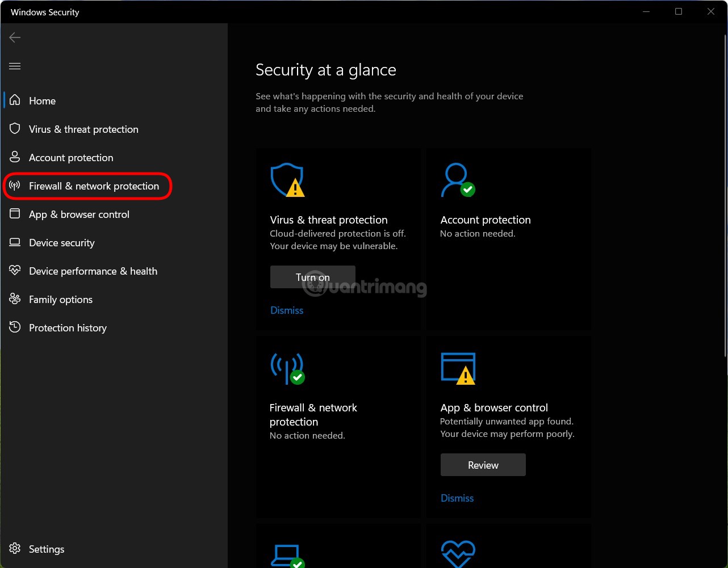Screen dimensions: 728x568
Task: Open Device performance & health heart icon
Action: point(15,271)
